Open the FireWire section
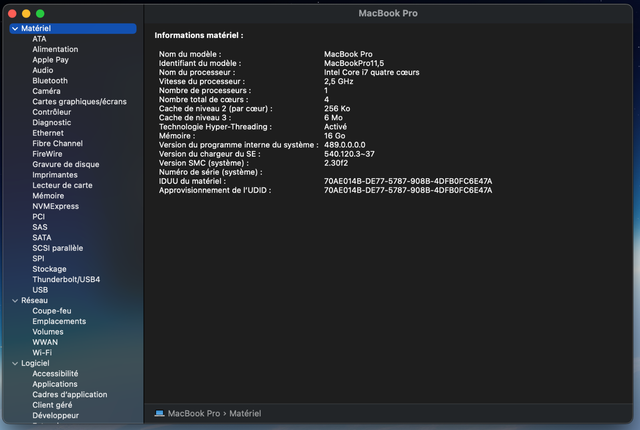This screenshot has width=640, height=430. click(47, 154)
